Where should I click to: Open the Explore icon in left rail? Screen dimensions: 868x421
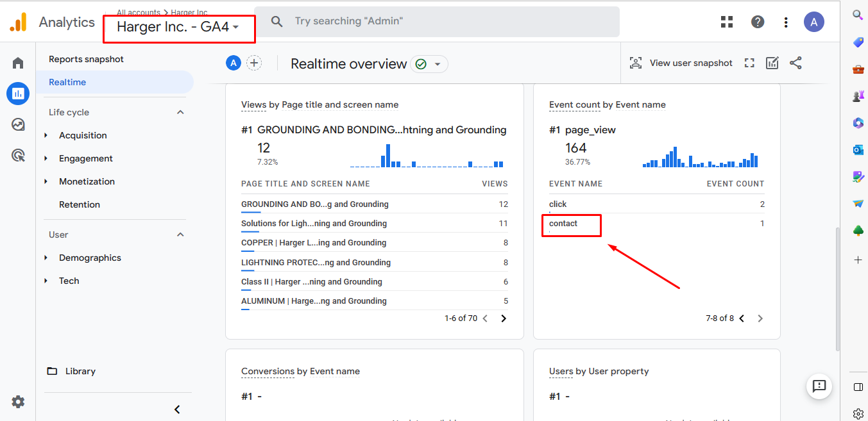pyautogui.click(x=18, y=124)
